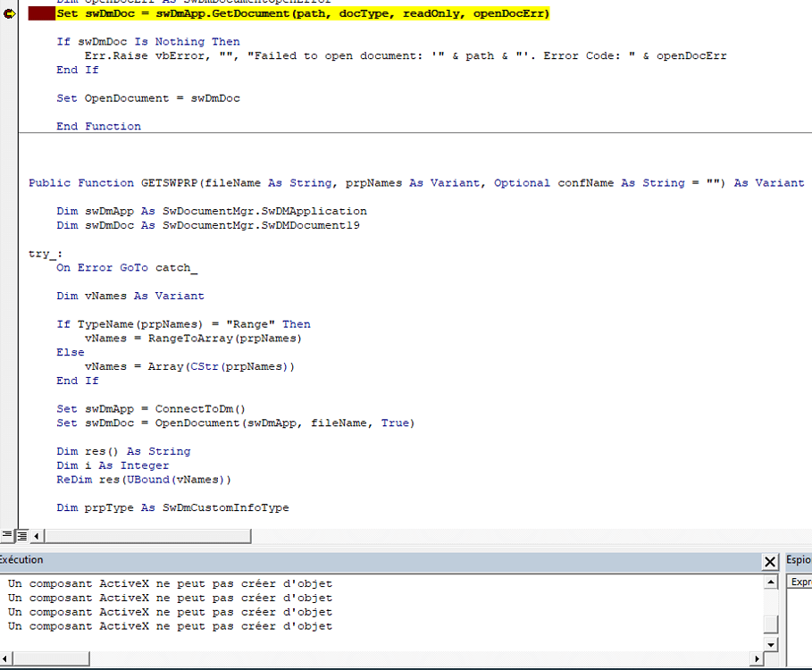Click 'Dim prpType As SwDmCustomInfoType' line
Viewport: 812px width, 670px height.
[x=172, y=508]
